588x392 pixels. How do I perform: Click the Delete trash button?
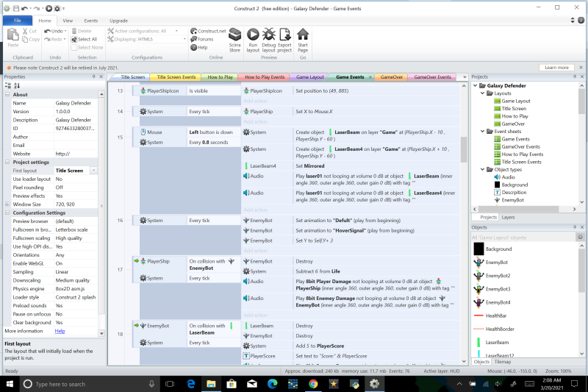[82, 31]
